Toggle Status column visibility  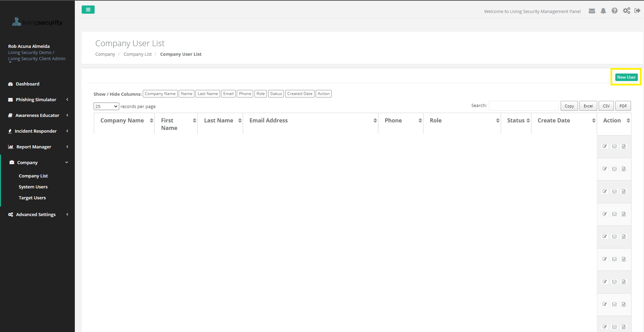tap(276, 94)
